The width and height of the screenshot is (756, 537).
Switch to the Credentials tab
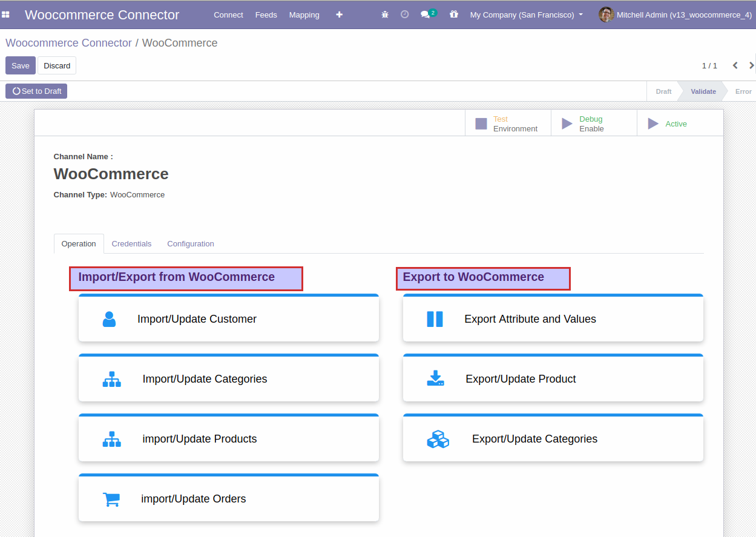coord(131,243)
